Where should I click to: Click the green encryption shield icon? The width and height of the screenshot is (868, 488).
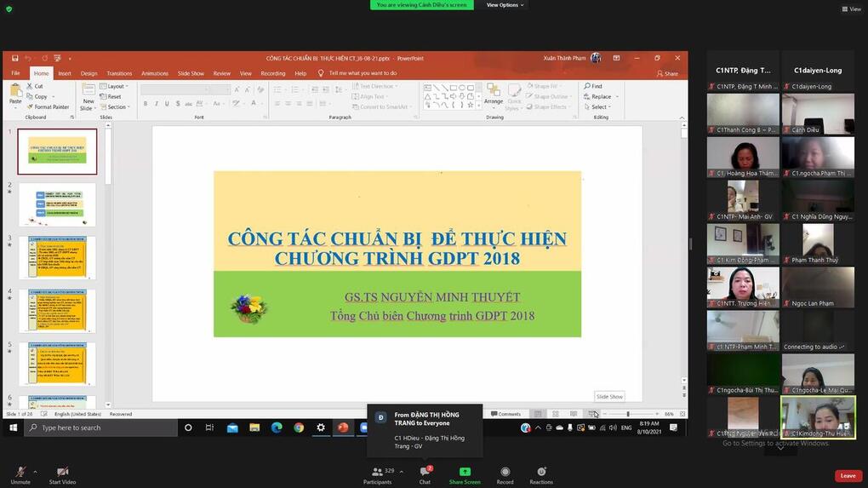(x=9, y=9)
